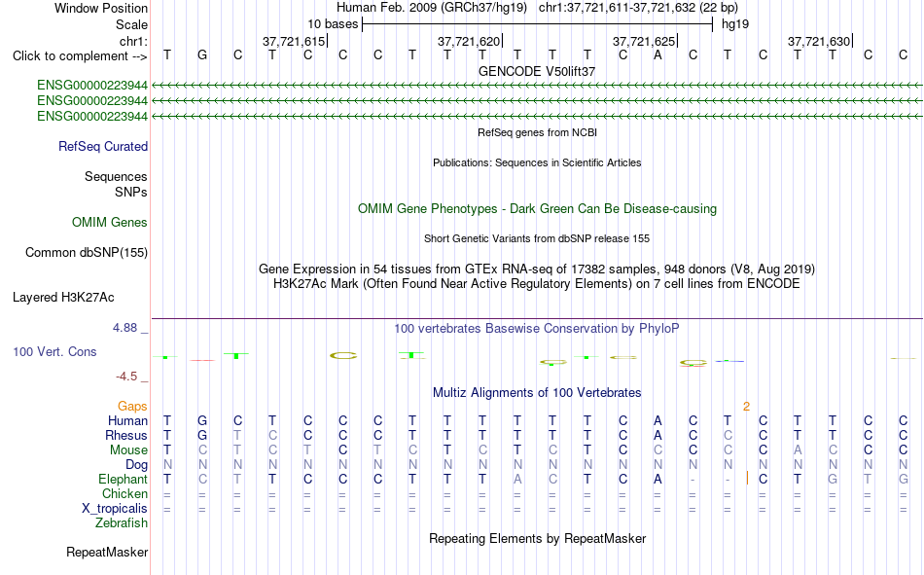Select 'Multiz Alignments of 100 Vertebrates' title

point(537,393)
